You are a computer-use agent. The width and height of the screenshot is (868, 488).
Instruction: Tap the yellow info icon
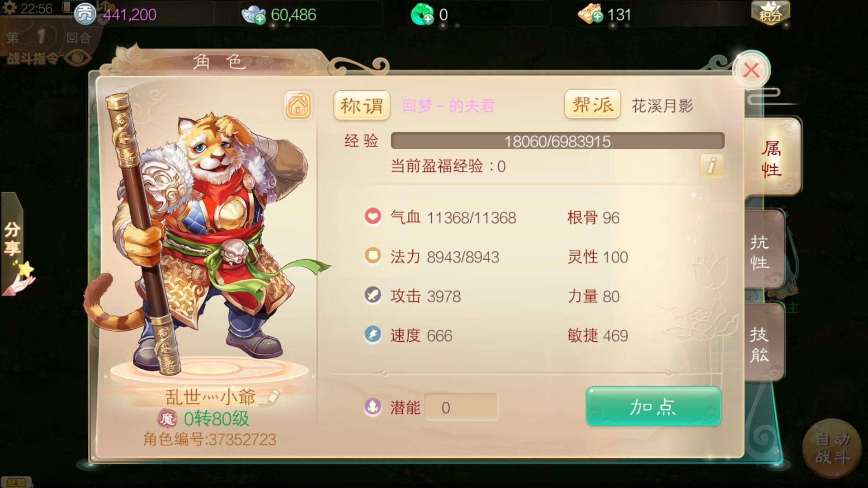712,165
